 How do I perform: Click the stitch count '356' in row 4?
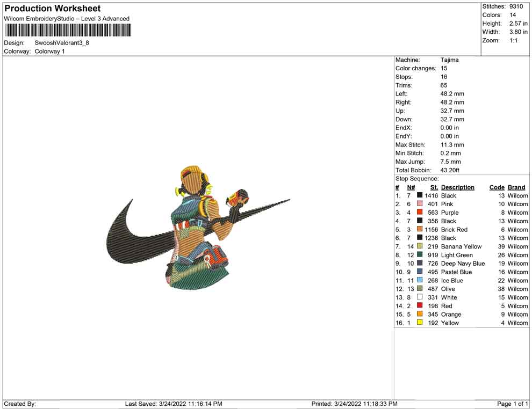433,221
